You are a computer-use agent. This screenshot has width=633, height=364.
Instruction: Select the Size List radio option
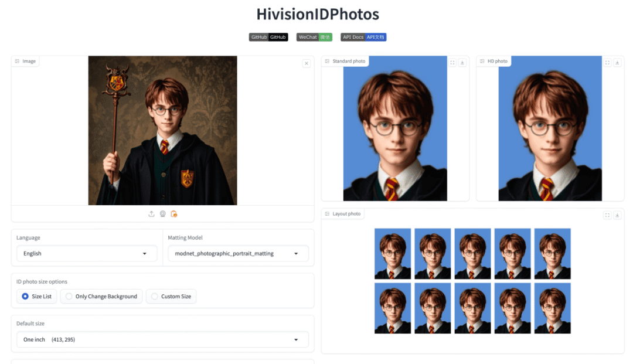tap(37, 296)
